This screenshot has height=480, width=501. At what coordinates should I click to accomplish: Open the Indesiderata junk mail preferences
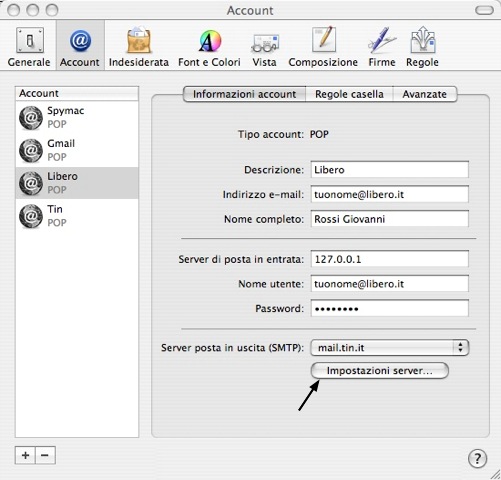coord(139,47)
